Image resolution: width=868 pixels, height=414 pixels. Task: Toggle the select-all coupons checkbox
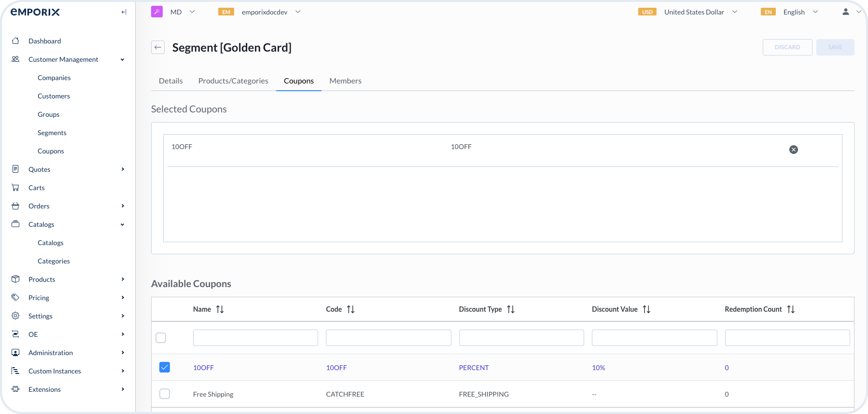(x=161, y=338)
